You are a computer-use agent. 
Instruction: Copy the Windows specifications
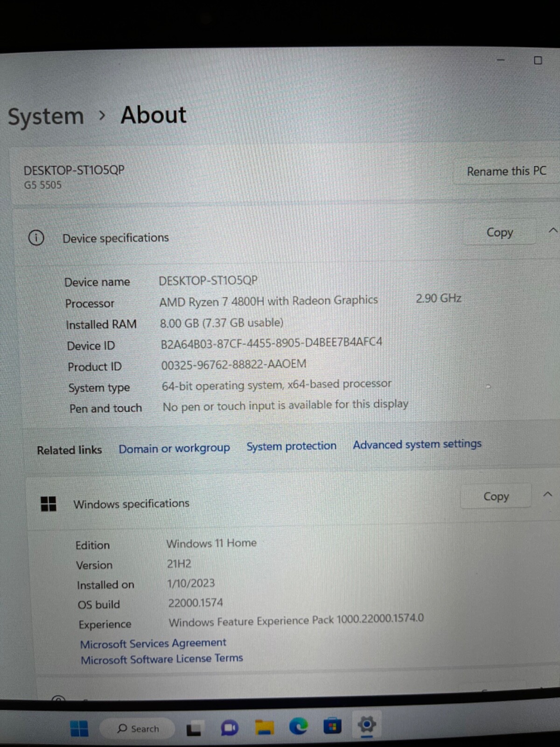pos(496,496)
